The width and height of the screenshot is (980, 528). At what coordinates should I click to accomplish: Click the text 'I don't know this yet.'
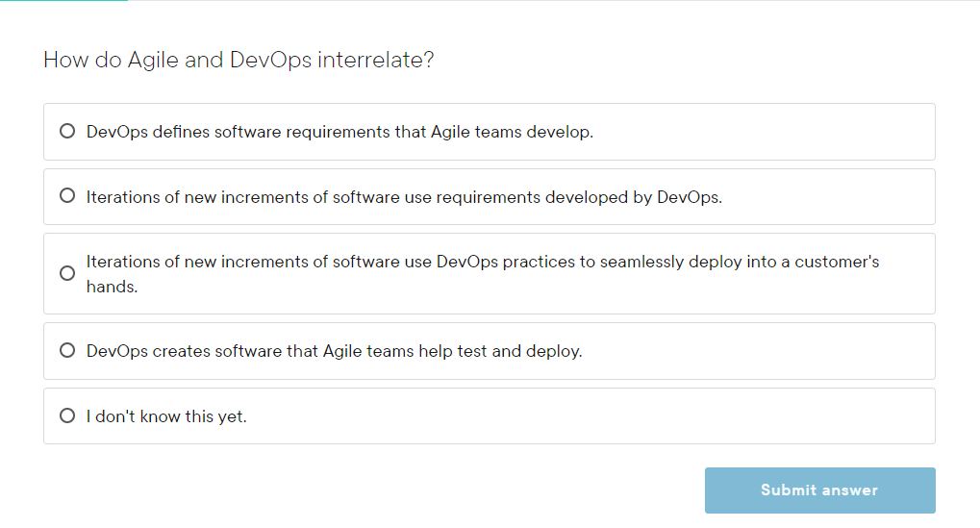(166, 416)
